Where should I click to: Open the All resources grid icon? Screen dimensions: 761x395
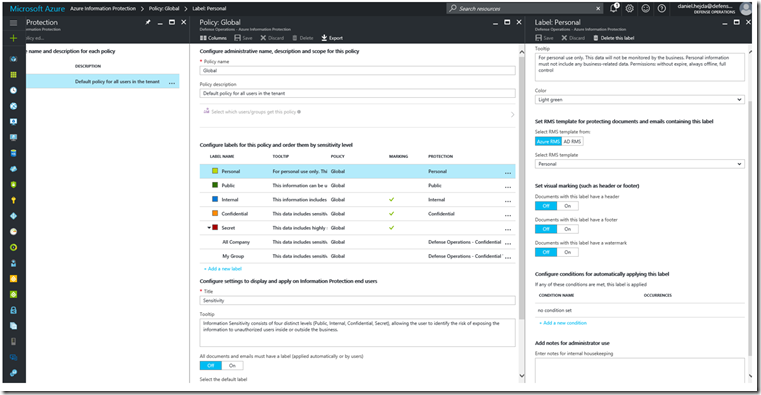(x=14, y=75)
